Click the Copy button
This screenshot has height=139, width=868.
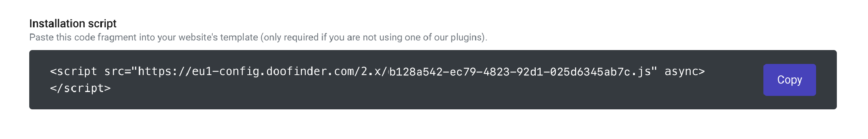790,80
